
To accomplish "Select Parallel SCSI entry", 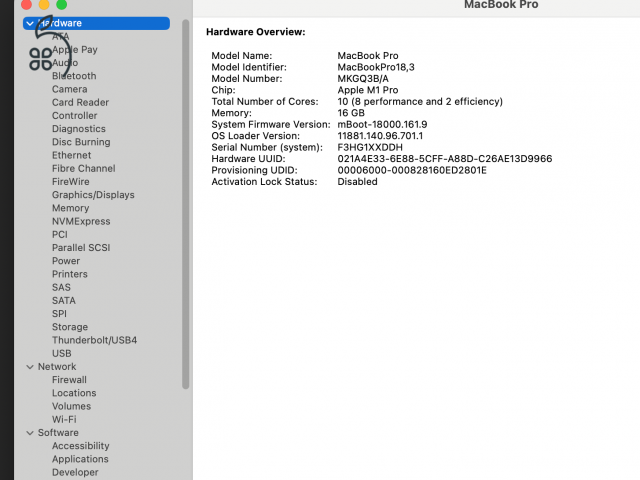I will click(x=81, y=248).
